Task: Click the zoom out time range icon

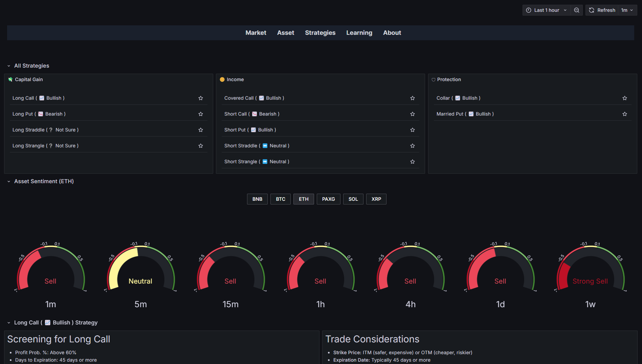Action: pyautogui.click(x=576, y=10)
